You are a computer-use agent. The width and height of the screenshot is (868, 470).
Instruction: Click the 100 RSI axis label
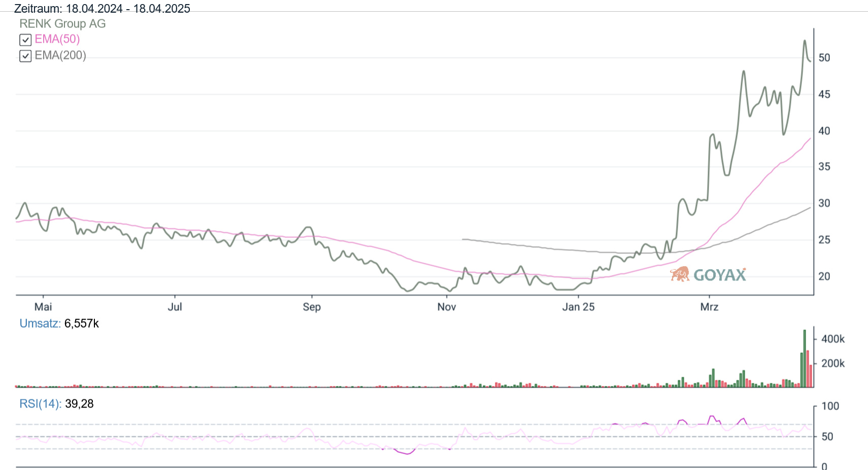click(830, 406)
